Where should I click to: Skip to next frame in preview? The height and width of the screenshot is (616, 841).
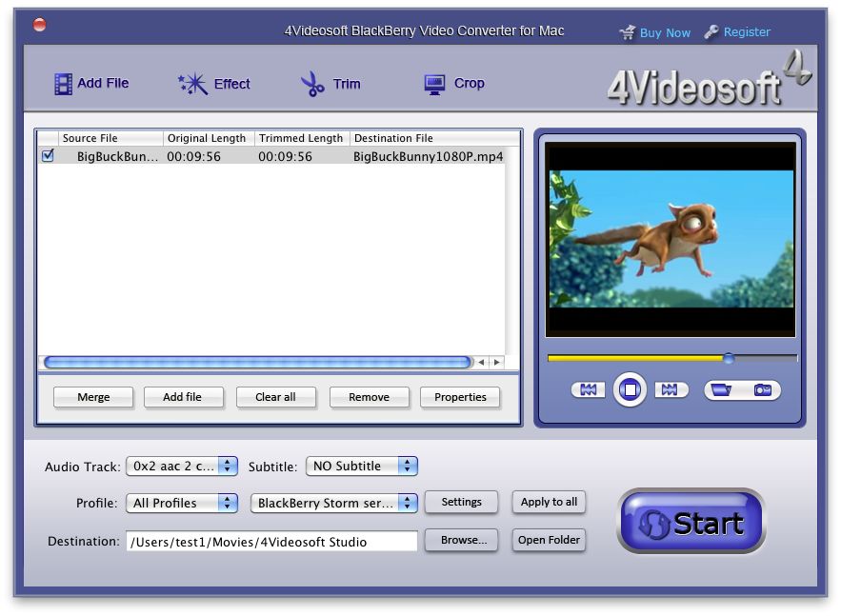671,389
